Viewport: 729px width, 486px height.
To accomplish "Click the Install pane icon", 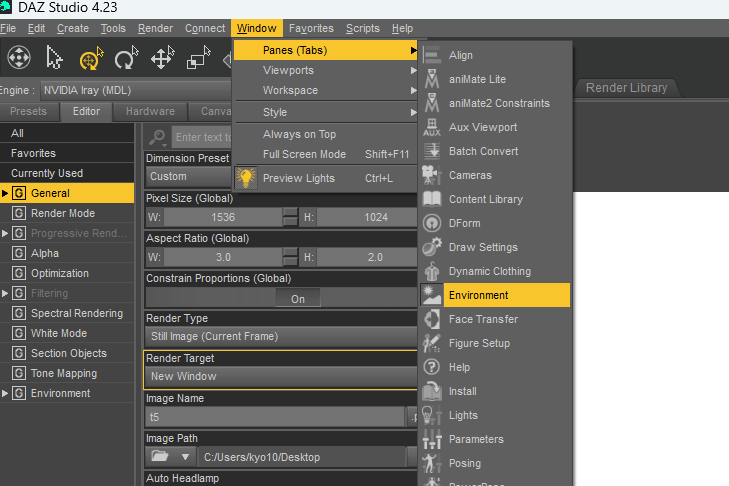I will coord(432,391).
